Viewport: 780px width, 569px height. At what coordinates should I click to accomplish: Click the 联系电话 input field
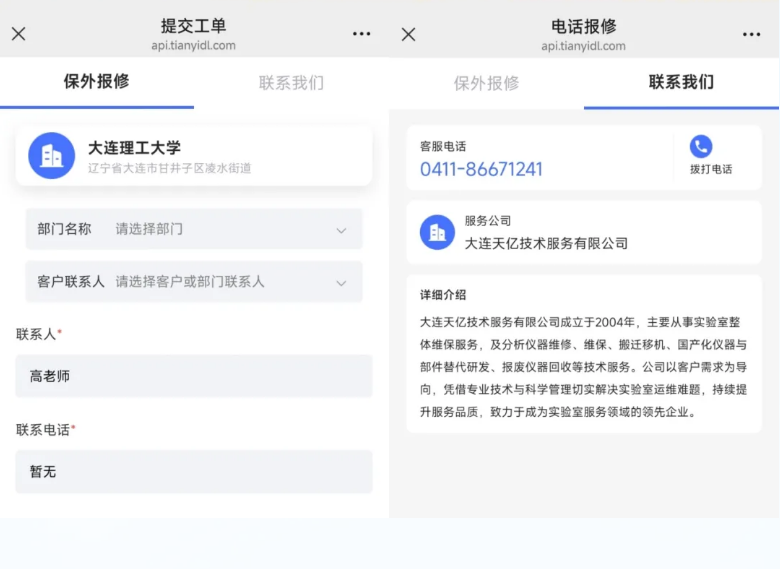click(194, 471)
